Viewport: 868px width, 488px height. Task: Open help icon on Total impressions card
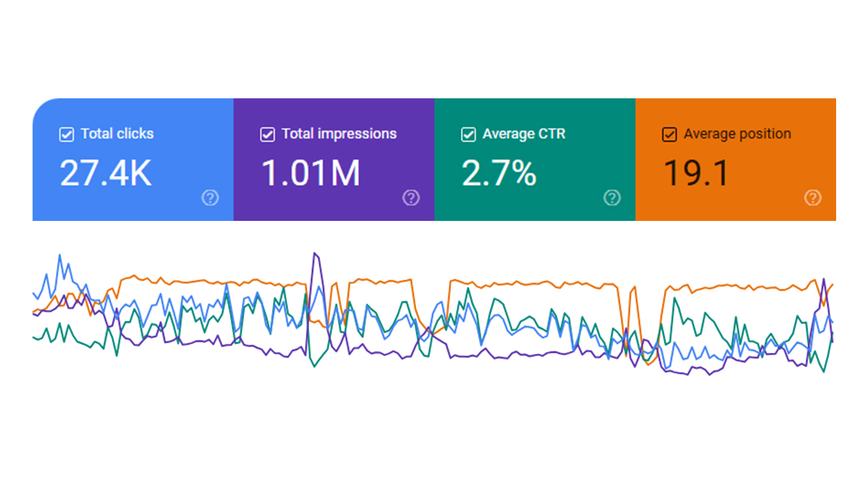411,198
